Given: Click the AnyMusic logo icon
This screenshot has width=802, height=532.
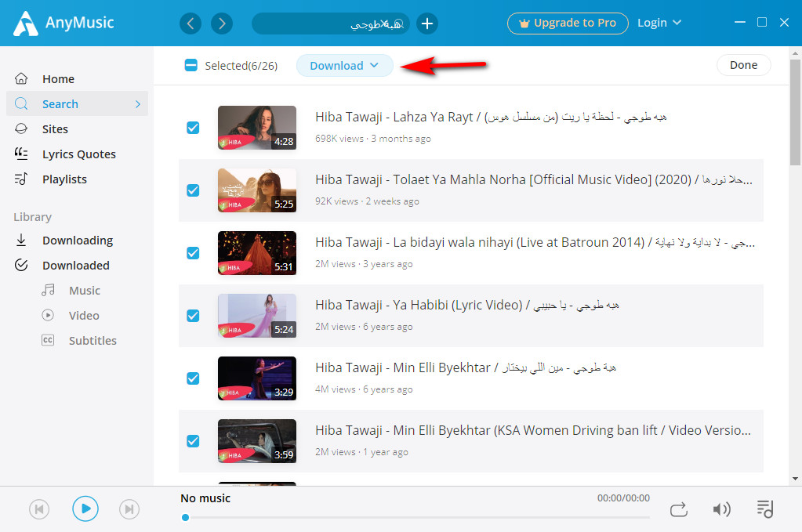Looking at the screenshot, I should [26, 24].
